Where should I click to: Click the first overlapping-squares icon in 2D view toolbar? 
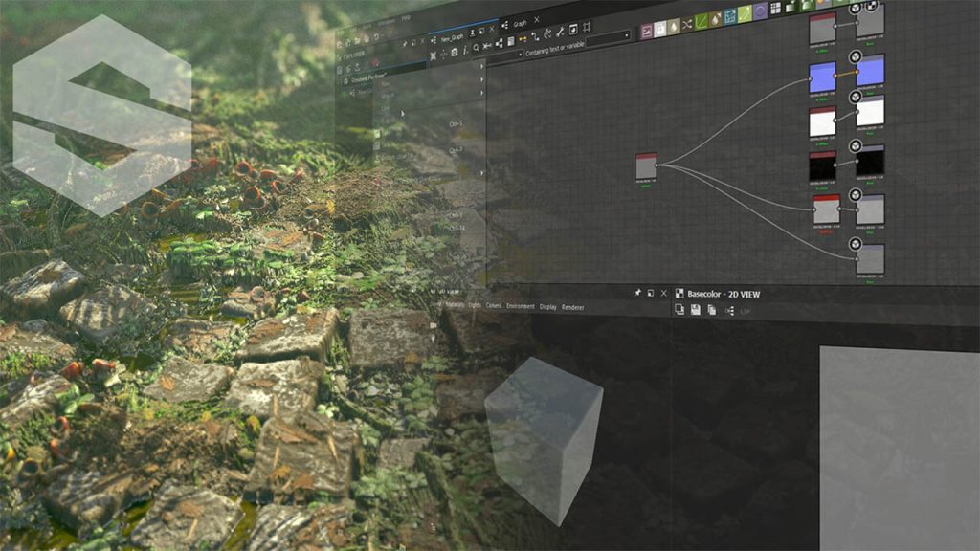tap(679, 309)
